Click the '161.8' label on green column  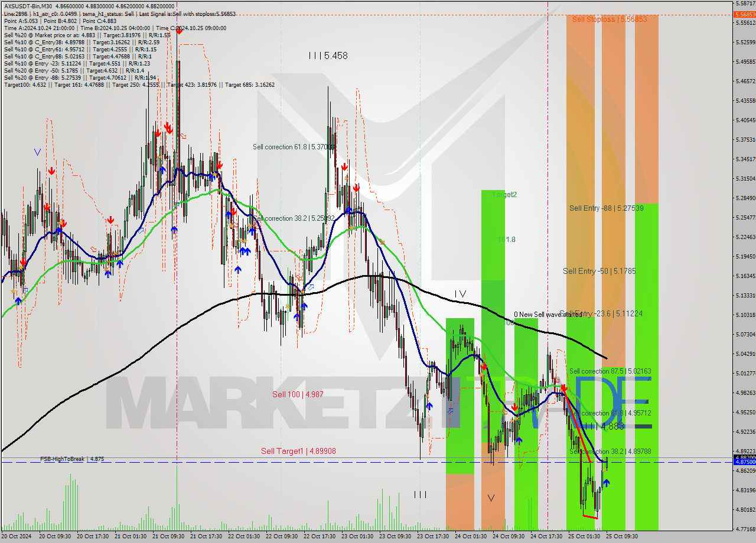click(507, 240)
